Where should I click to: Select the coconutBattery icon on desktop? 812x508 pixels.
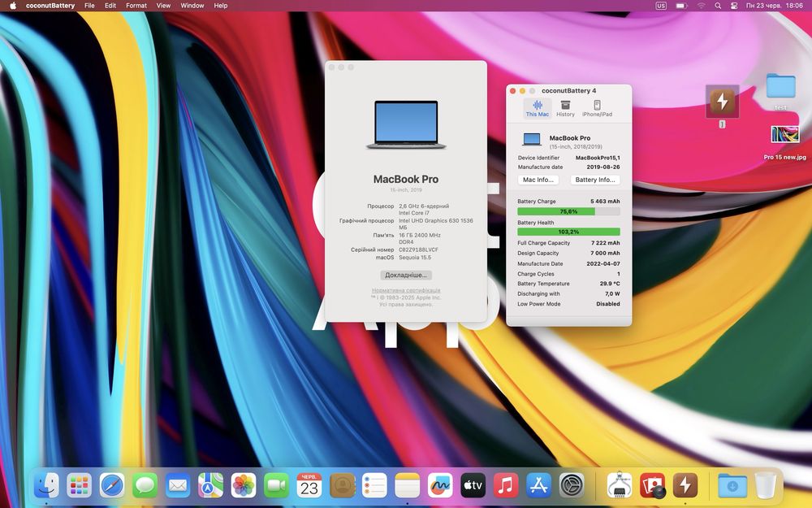[722, 102]
